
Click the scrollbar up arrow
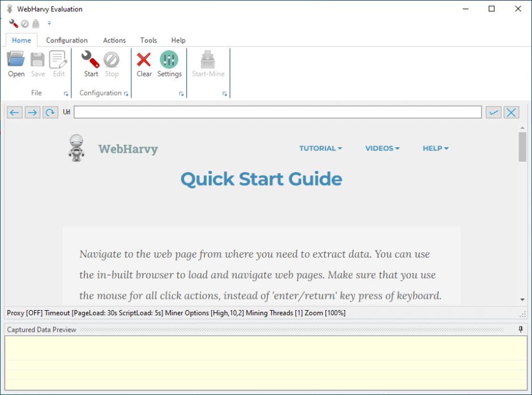pos(522,128)
